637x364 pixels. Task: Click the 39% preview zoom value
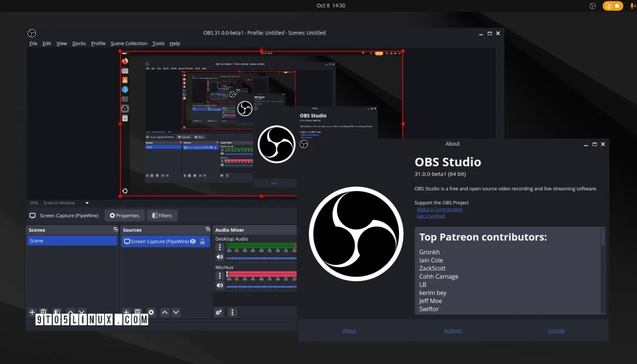pyautogui.click(x=34, y=203)
